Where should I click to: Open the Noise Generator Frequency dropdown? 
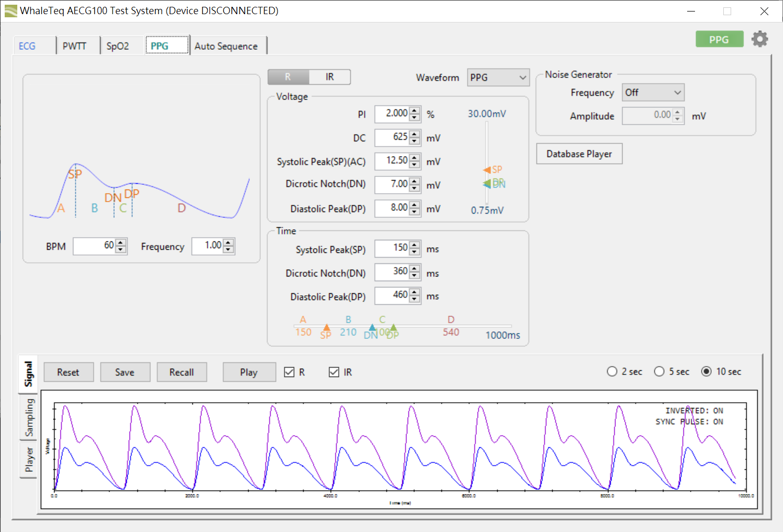pyautogui.click(x=653, y=92)
